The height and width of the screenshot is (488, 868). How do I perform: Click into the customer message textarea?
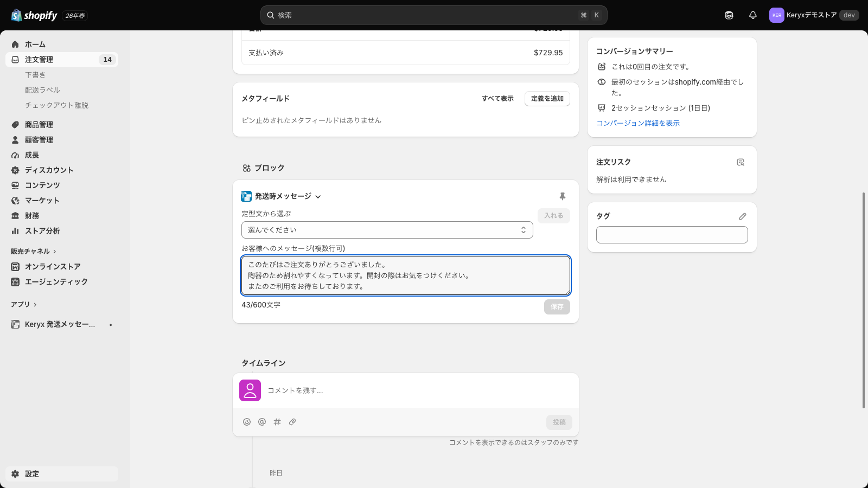406,275
